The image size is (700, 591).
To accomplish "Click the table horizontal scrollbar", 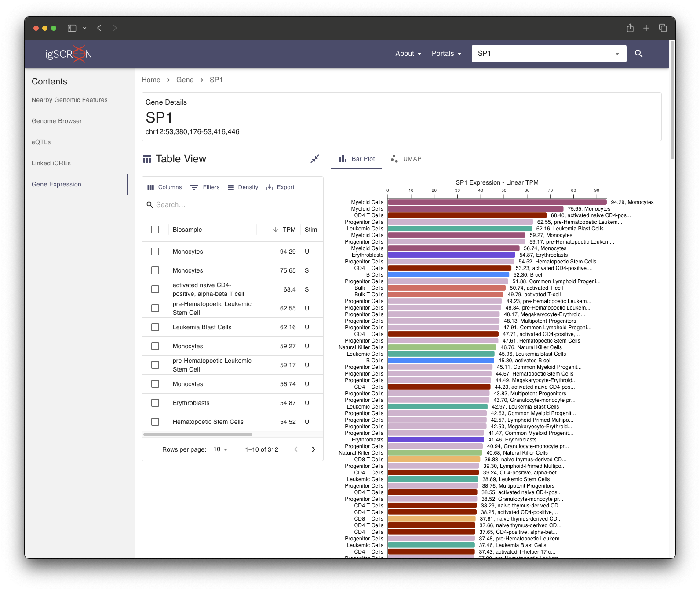I will coord(198,434).
